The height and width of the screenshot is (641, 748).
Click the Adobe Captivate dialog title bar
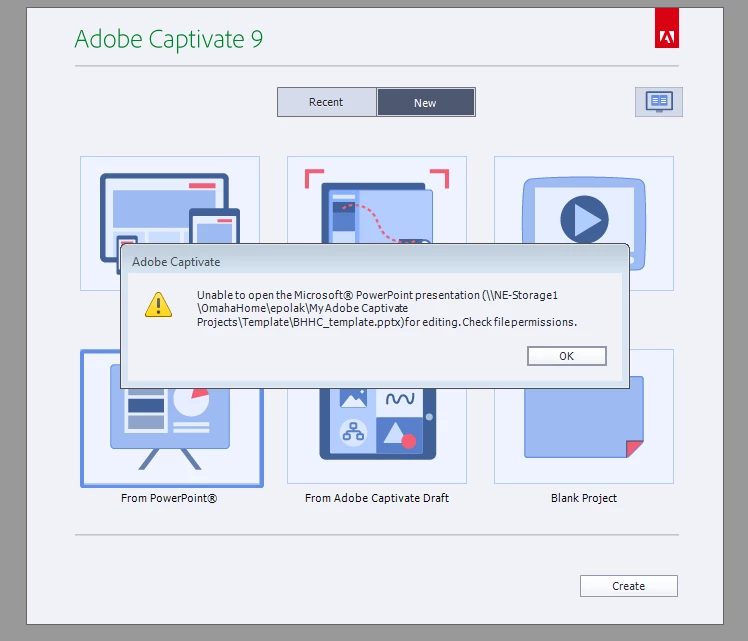(x=374, y=261)
